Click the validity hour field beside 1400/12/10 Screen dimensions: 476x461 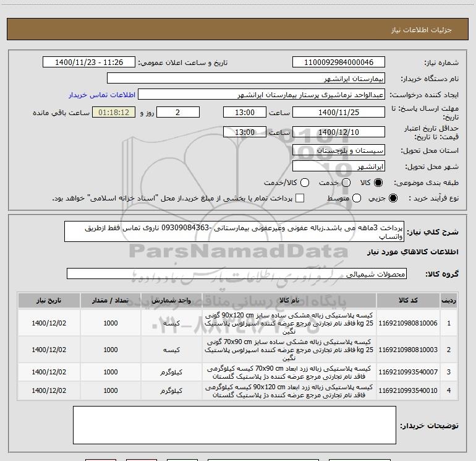pos(245,132)
